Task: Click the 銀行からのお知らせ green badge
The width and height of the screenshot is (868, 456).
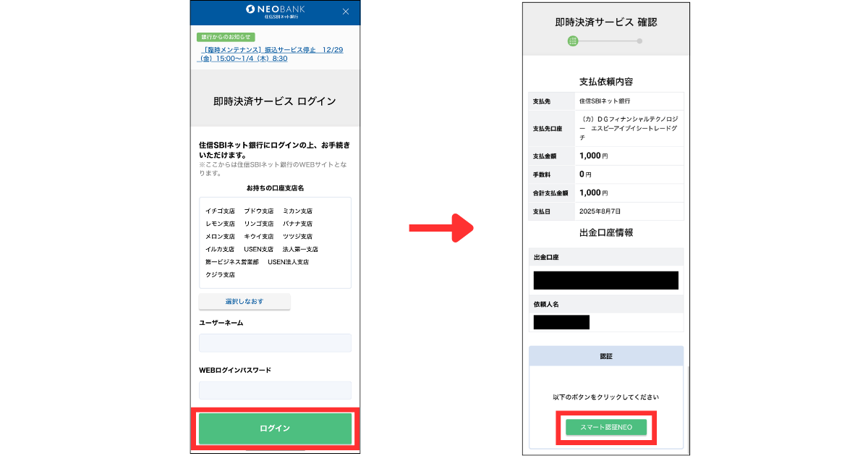Action: point(225,37)
